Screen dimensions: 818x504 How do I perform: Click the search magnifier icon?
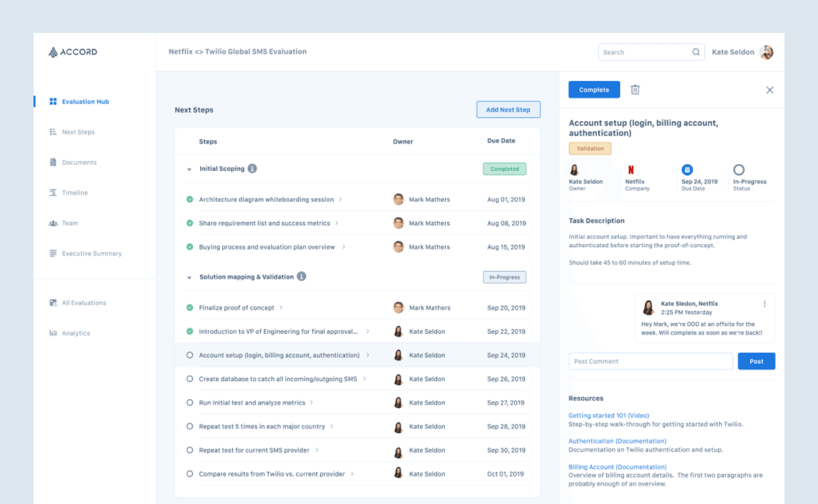click(696, 52)
